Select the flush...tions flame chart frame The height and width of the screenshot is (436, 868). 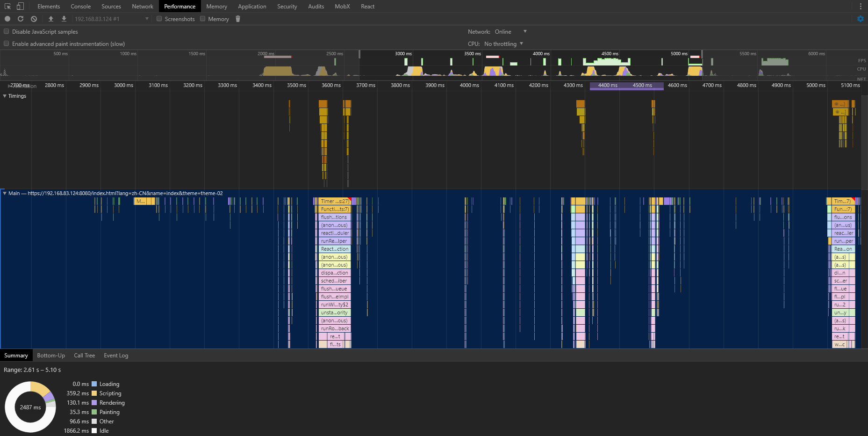click(x=335, y=217)
